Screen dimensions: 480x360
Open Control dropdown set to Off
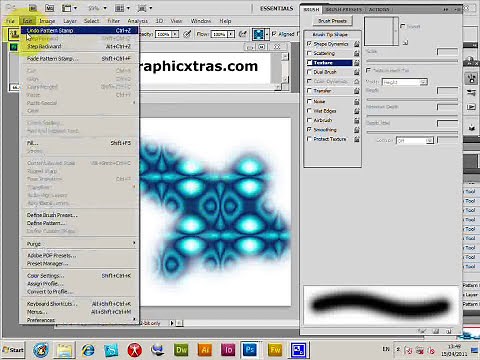415,141
